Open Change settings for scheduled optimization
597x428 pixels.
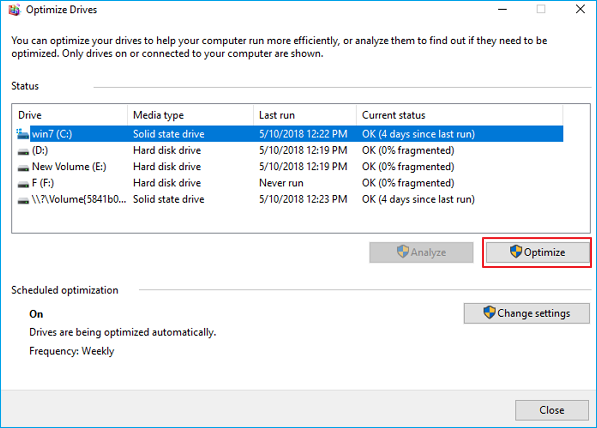pyautogui.click(x=527, y=313)
